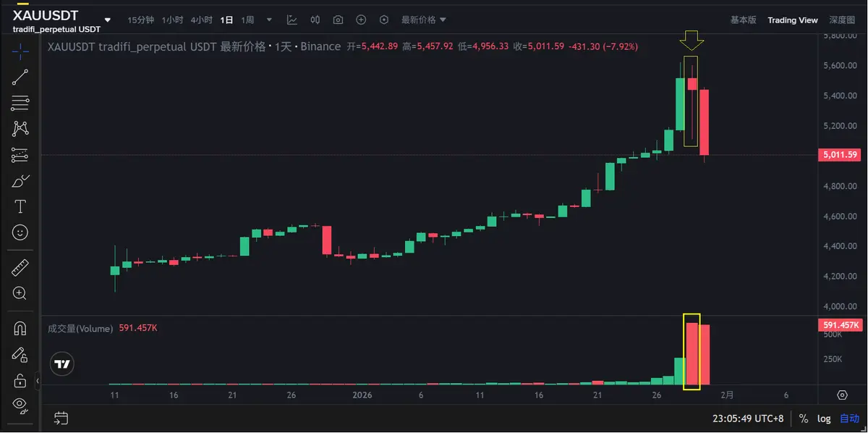Open the emoji icons tool

[20, 232]
